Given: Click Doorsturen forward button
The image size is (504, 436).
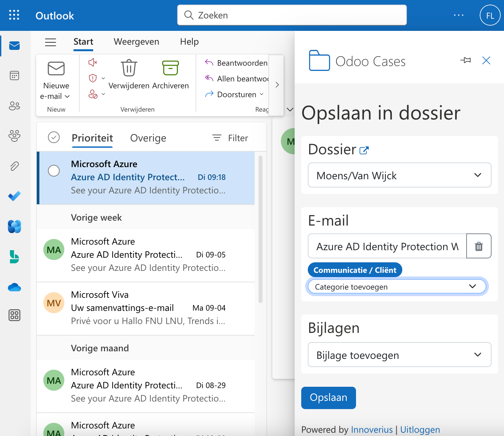Looking at the screenshot, I should tap(230, 94).
